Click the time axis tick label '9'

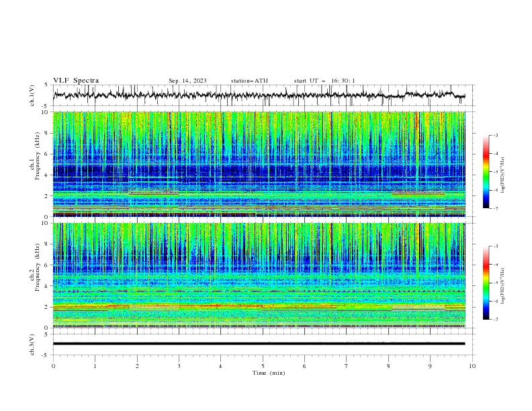click(x=430, y=366)
